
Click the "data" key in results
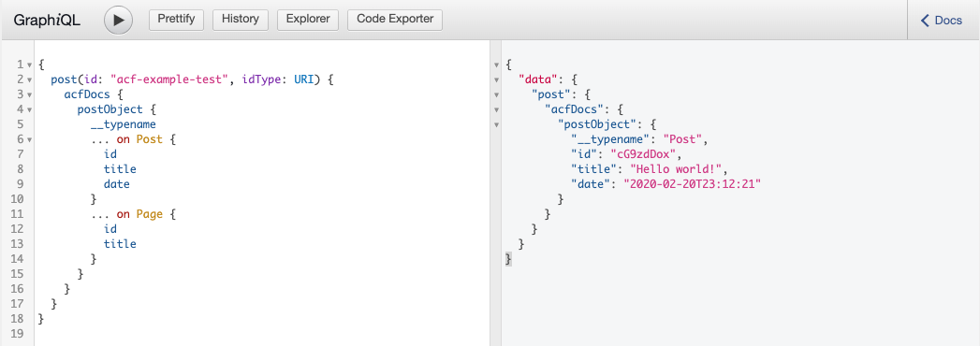538,79
